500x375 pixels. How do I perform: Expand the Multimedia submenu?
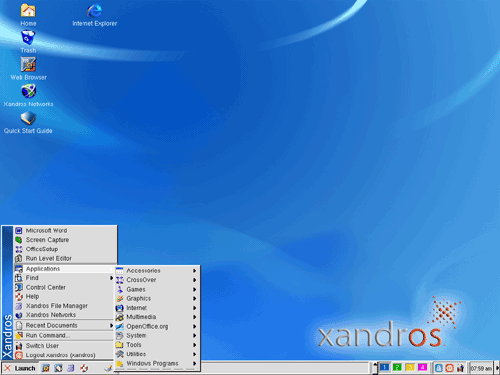tap(157, 317)
